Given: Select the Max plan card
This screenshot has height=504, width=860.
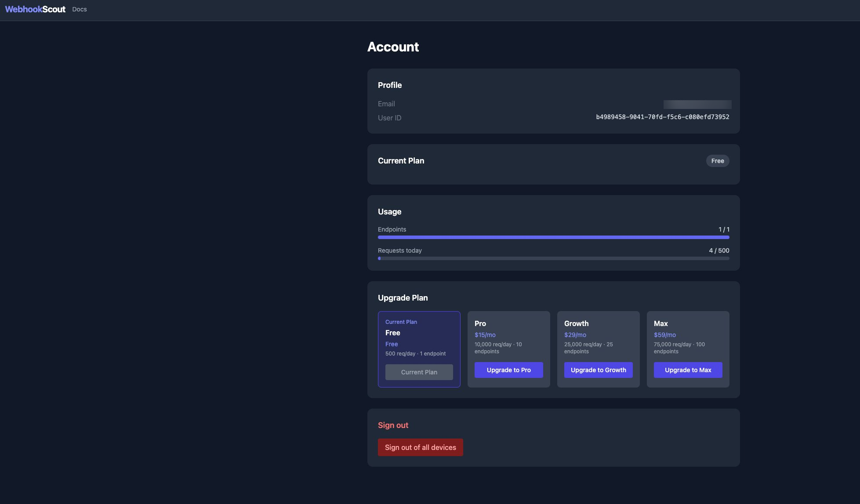Looking at the screenshot, I should [x=688, y=338].
